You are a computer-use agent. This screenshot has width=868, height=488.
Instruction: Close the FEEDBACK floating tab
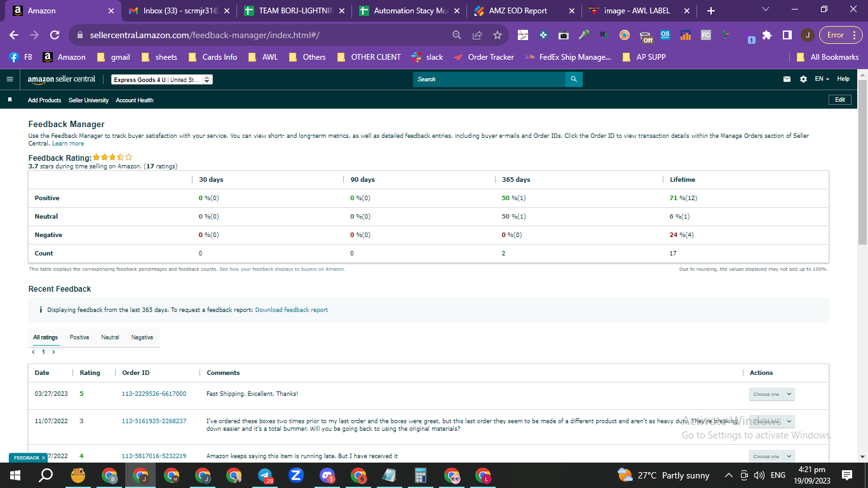pos(44,457)
